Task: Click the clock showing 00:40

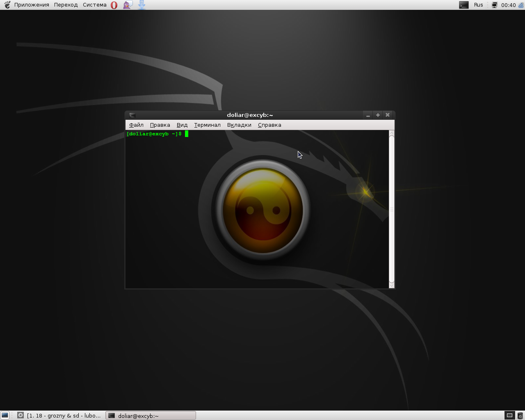Action: coord(508,5)
